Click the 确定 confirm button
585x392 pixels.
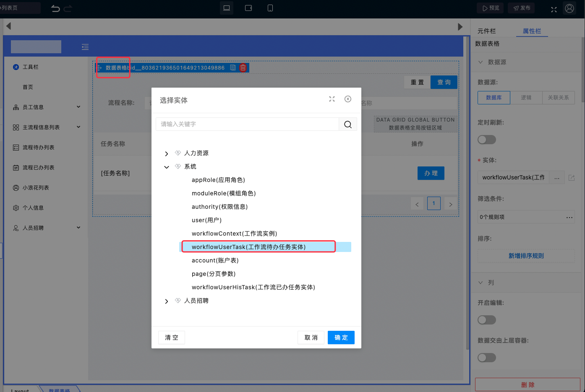point(341,337)
